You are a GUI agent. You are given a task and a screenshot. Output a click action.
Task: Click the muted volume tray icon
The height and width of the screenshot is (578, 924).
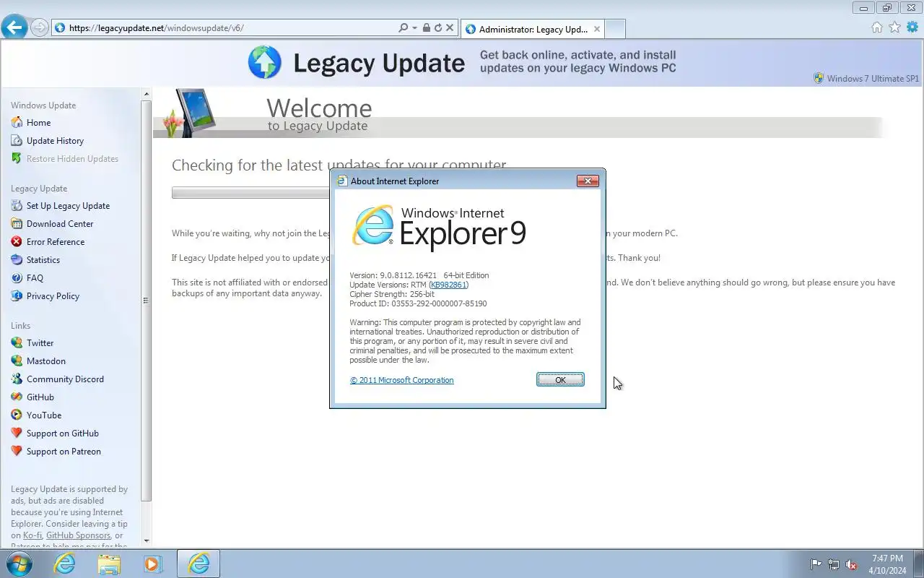coord(852,564)
